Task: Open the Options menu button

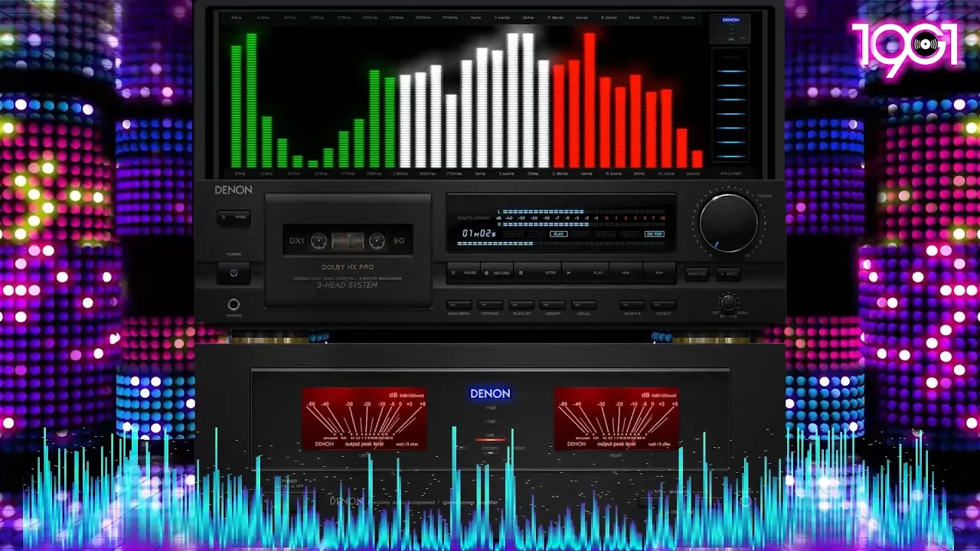Action: click(x=490, y=305)
